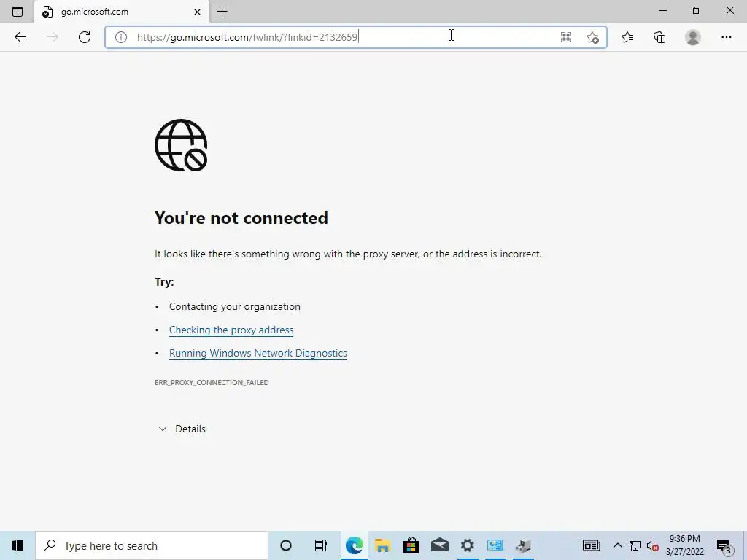
Task: Select the go.microsoft.com tab
Action: tap(122, 12)
